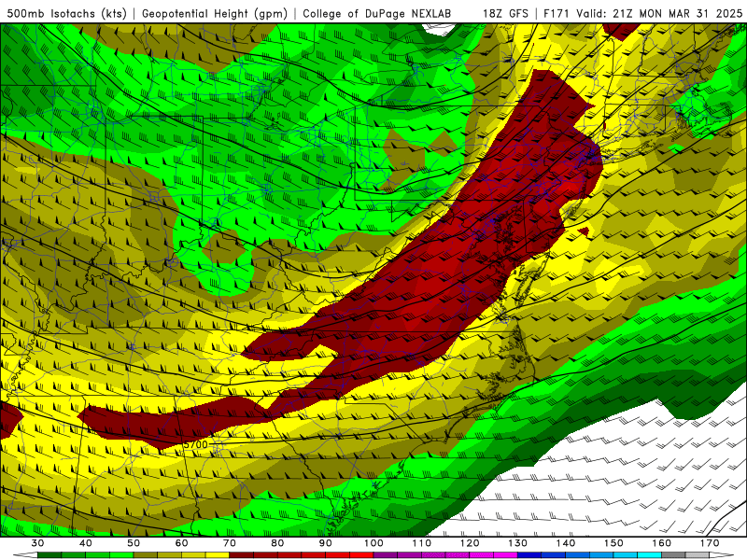Click the 'F171' forecast hour text
Viewport: 747px width, 560px height.
point(557,13)
